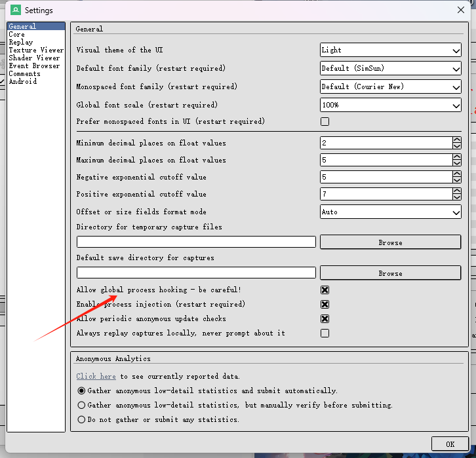Click temporary capture files directory field

coord(196,242)
